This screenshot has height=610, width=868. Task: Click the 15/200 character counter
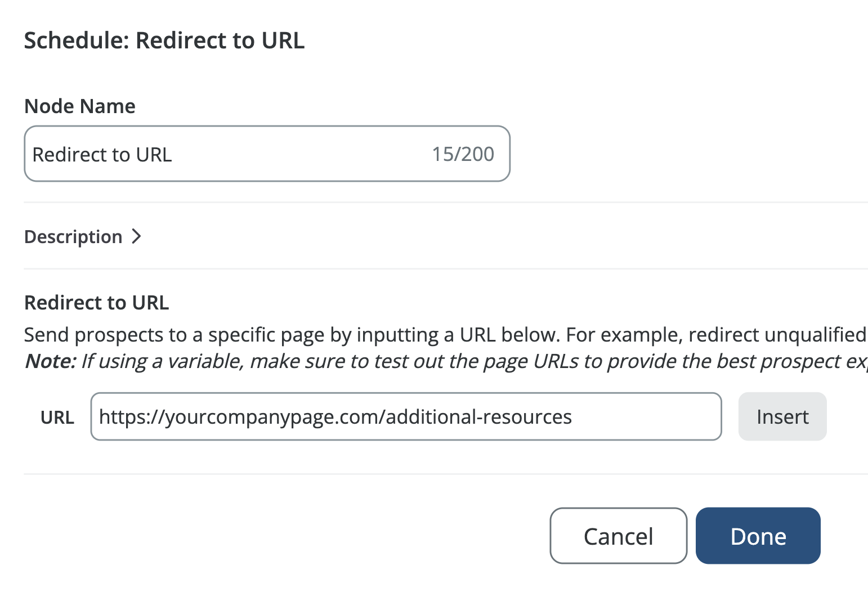click(x=463, y=154)
